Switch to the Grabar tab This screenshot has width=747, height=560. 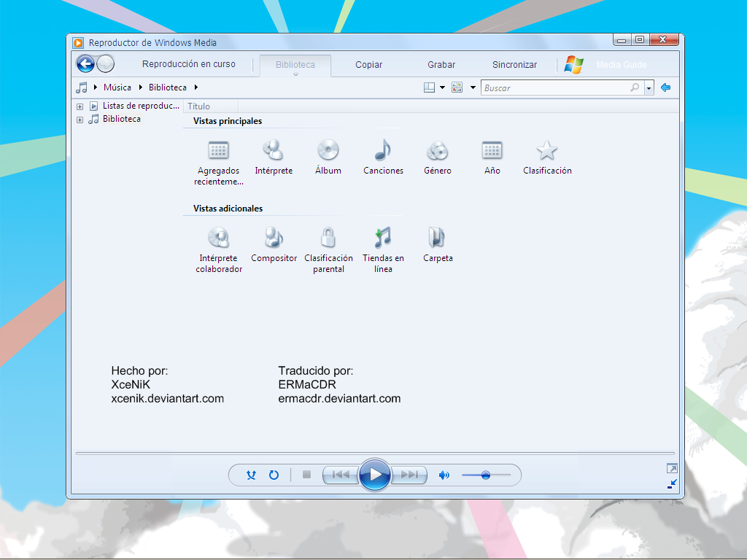click(x=441, y=65)
